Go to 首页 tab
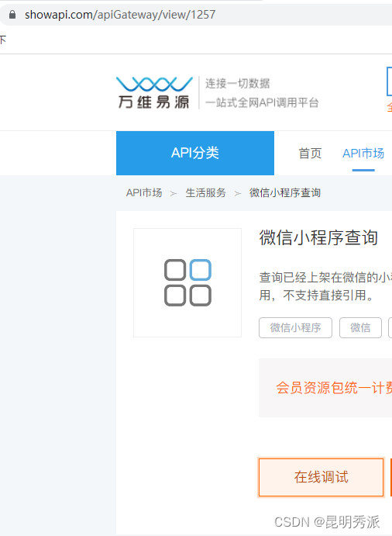Viewport: 392px width, 536px height. (310, 153)
